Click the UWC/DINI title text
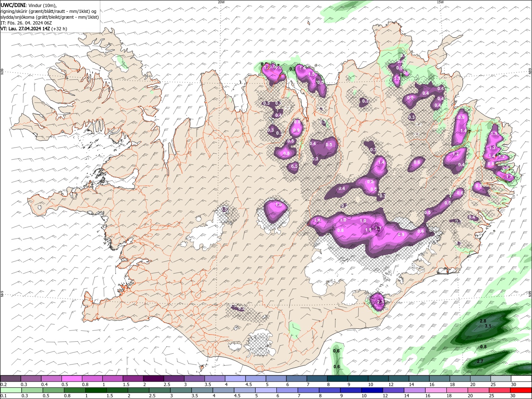 12,5
